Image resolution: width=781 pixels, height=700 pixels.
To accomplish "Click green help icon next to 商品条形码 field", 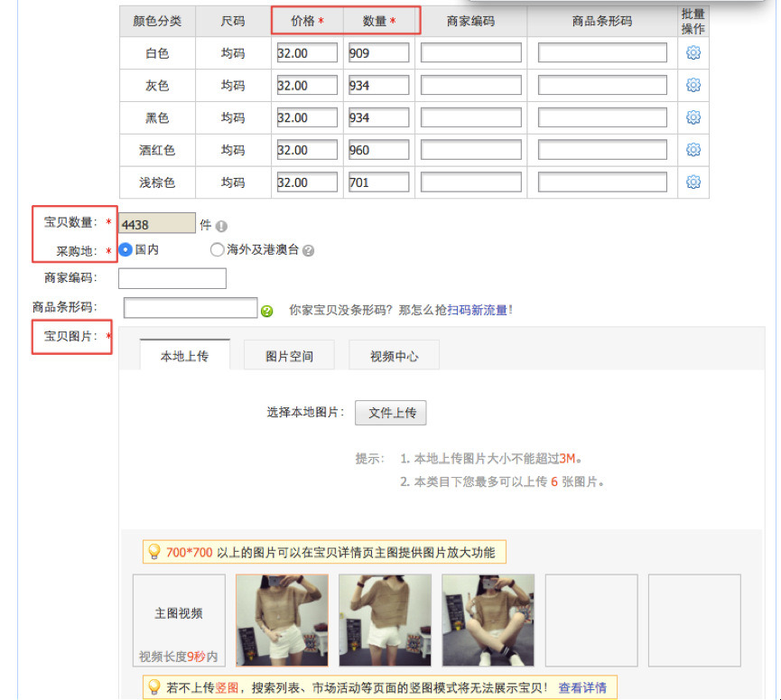I will (266, 311).
